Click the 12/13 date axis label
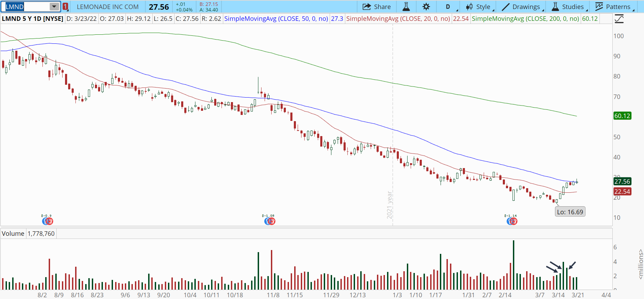 358,295
